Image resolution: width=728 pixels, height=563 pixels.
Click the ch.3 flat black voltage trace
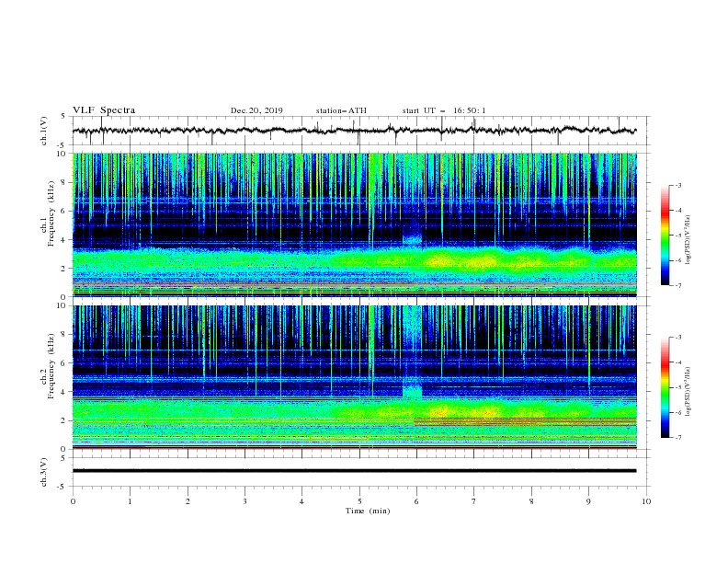[354, 471]
